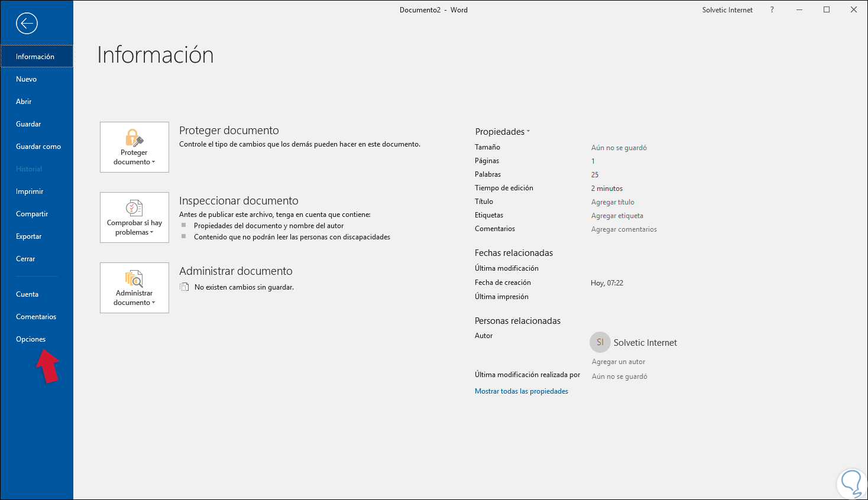Click the Fechas relacionadas heading

(514, 253)
